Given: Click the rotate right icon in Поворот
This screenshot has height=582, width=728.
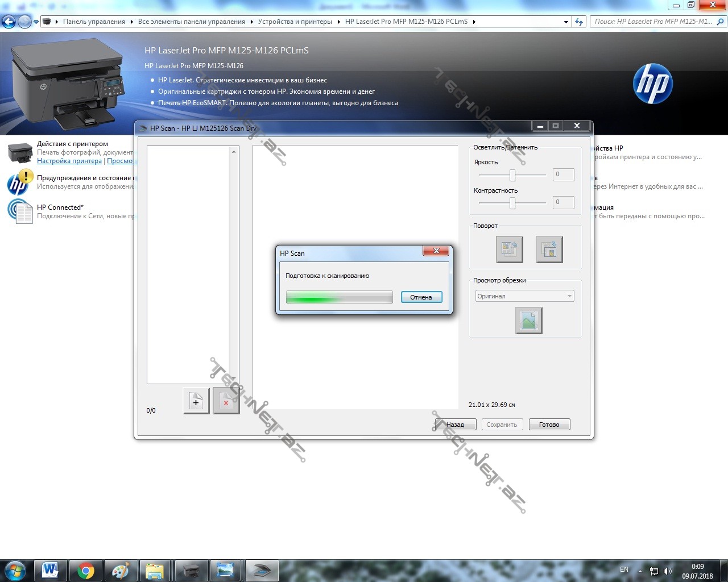Looking at the screenshot, I should [549, 250].
